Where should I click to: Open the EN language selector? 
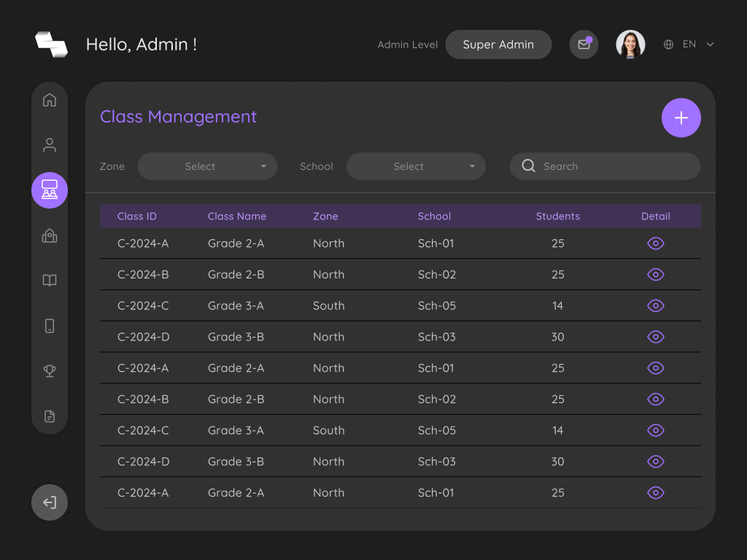[x=689, y=44]
